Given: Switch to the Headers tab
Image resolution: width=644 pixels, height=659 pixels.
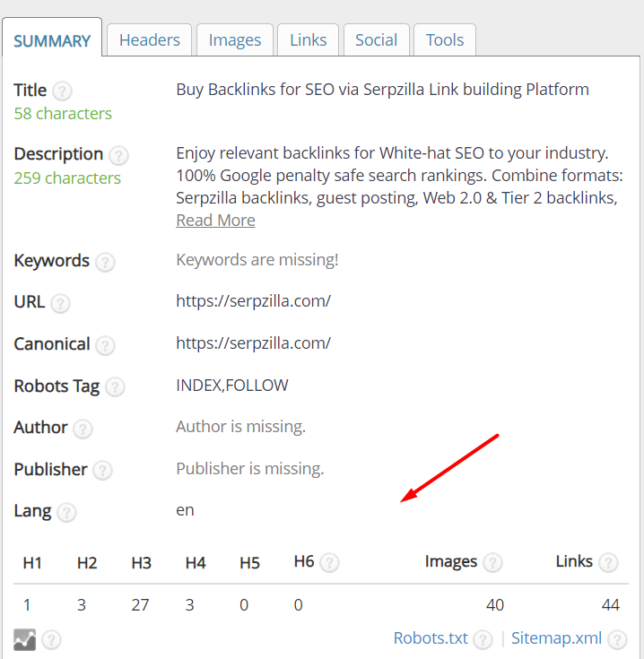Looking at the screenshot, I should 150,40.
